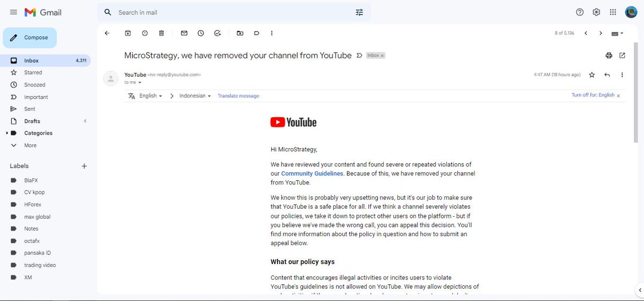644x301 pixels.
Task: Show details arrow next to 'to me'
Action: (140, 83)
